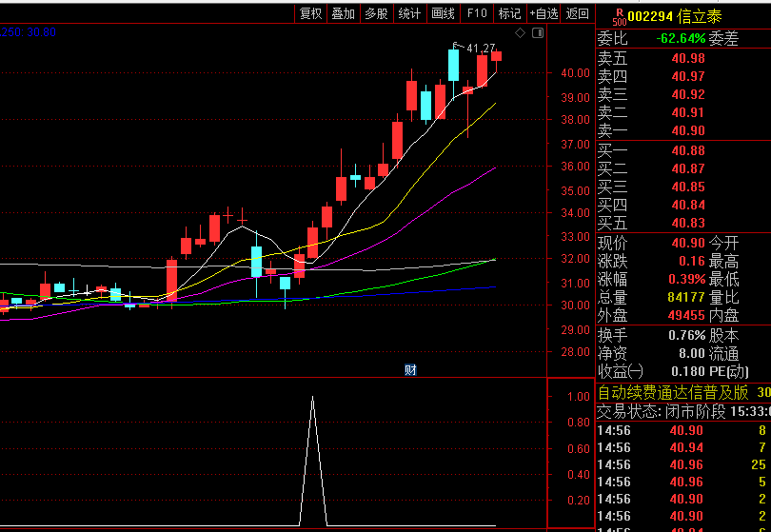Open the 叠加 overlay menu
Viewport: 771px width, 532px height.
pos(344,13)
